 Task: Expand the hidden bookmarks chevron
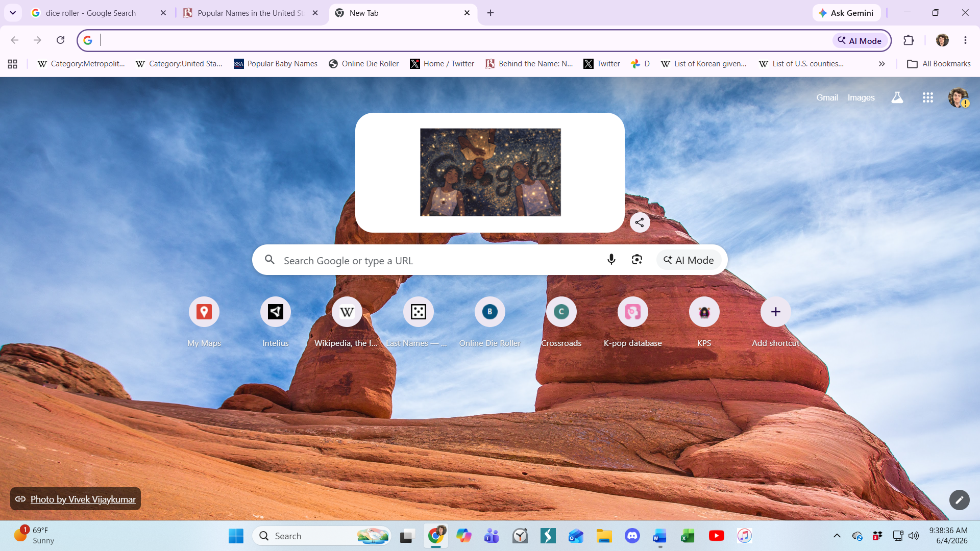tap(881, 64)
